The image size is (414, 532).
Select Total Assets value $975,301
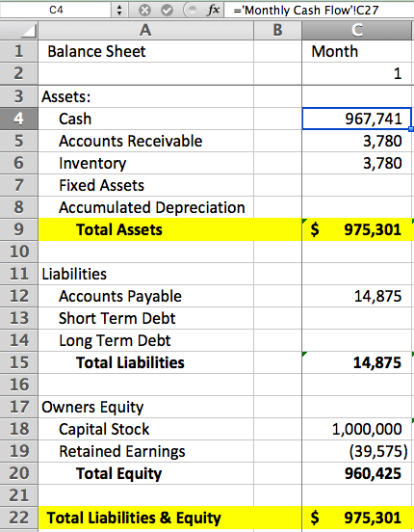pyautogui.click(x=357, y=229)
